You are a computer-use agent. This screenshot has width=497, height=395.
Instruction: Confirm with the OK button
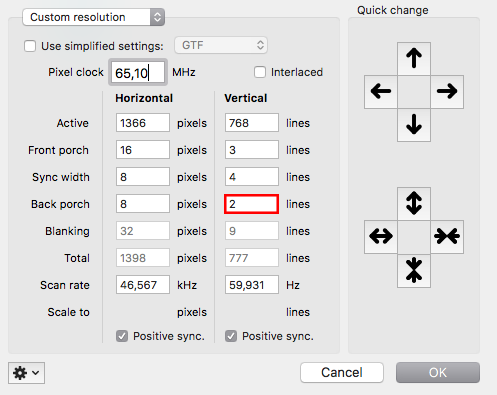438,372
